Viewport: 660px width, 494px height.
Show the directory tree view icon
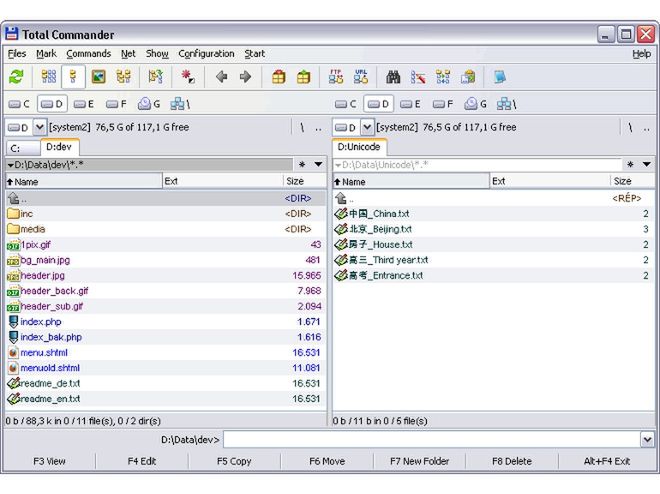pyautogui.click(x=123, y=77)
